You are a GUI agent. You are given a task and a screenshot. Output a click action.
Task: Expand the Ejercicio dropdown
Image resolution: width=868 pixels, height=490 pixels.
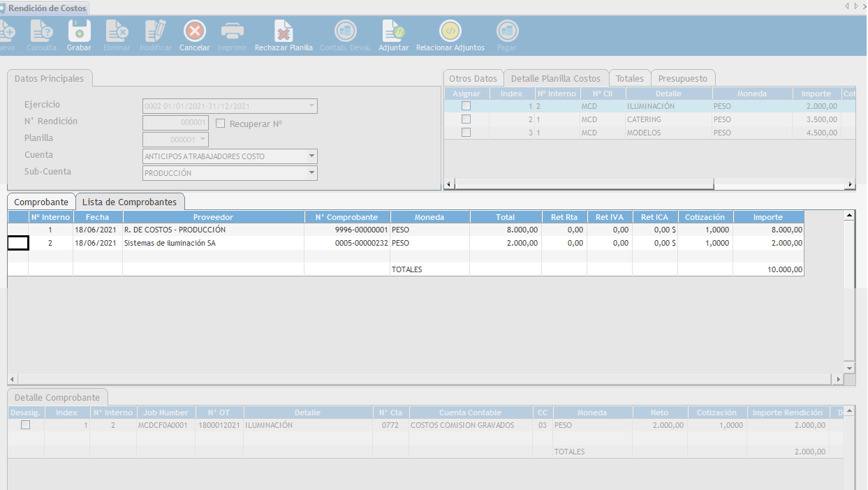(x=311, y=106)
